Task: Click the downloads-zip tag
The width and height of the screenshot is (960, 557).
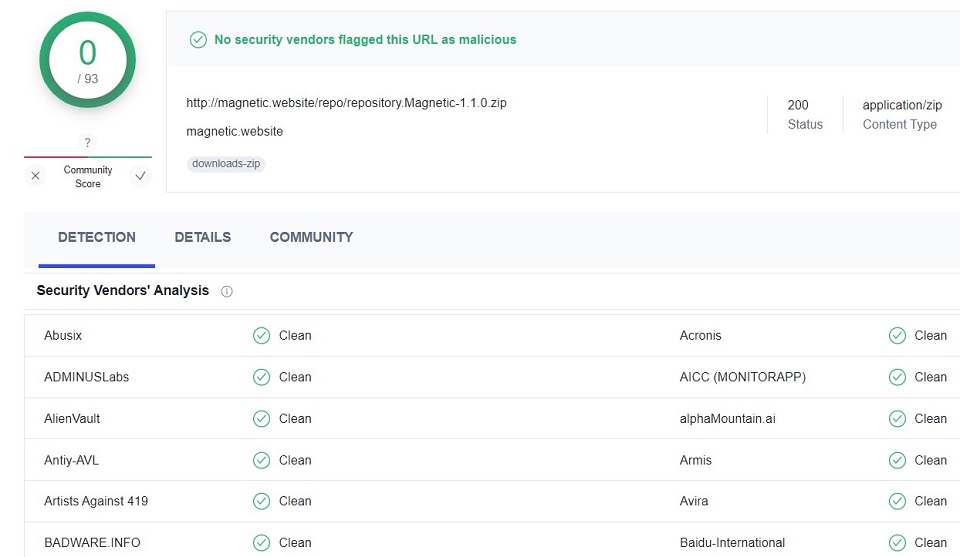Action: point(226,163)
